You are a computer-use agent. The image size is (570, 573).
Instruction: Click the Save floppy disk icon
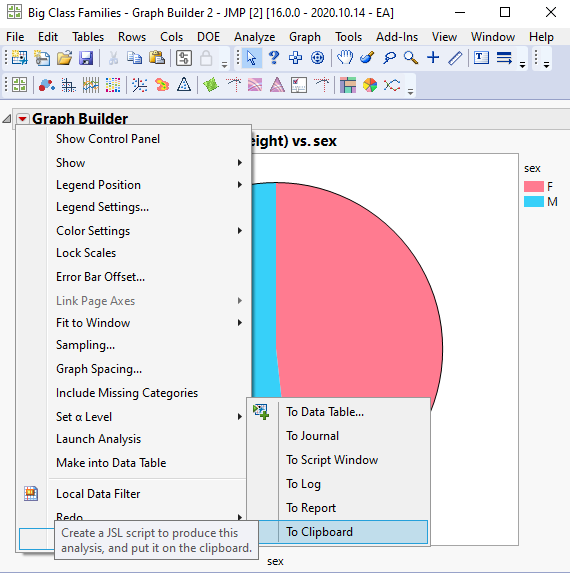tap(86, 58)
